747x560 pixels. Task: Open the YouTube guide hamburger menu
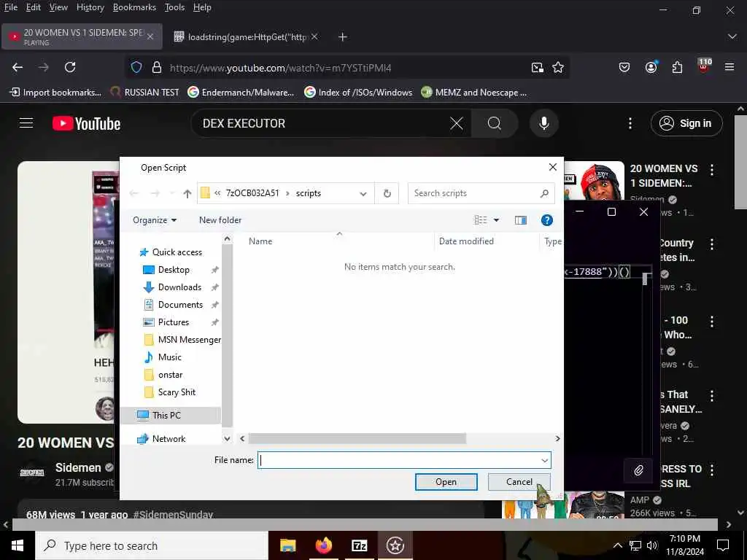click(x=26, y=123)
